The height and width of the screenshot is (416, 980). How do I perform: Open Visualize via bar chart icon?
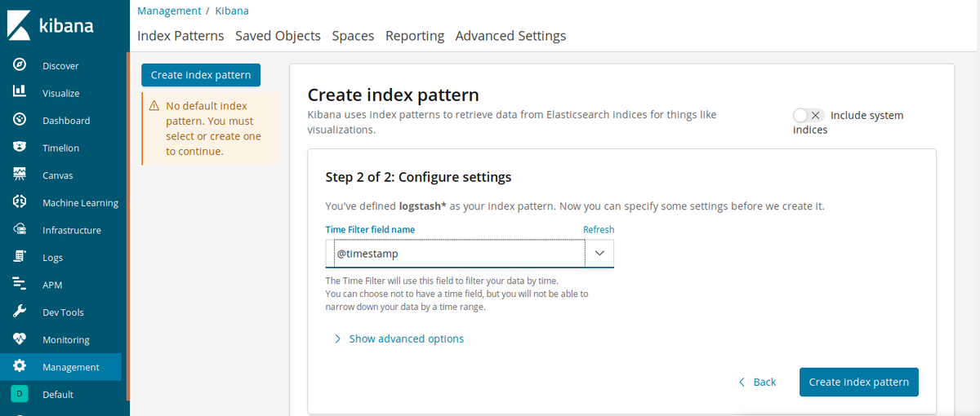click(x=20, y=92)
